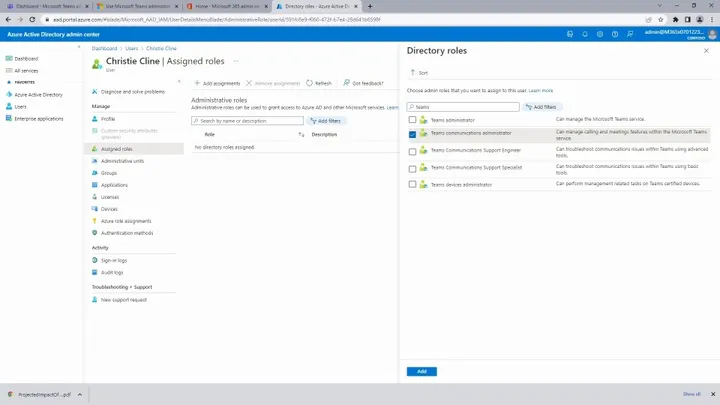This screenshot has width=720, height=405.
Task: Collapse the user menu with chevron
Action: [179, 81]
